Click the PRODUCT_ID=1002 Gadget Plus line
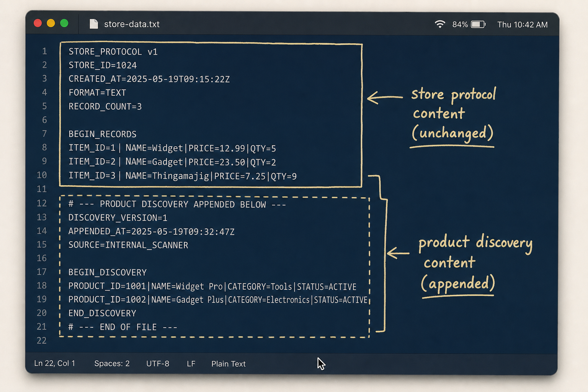Screen dimensions: 588x392 (x=218, y=300)
